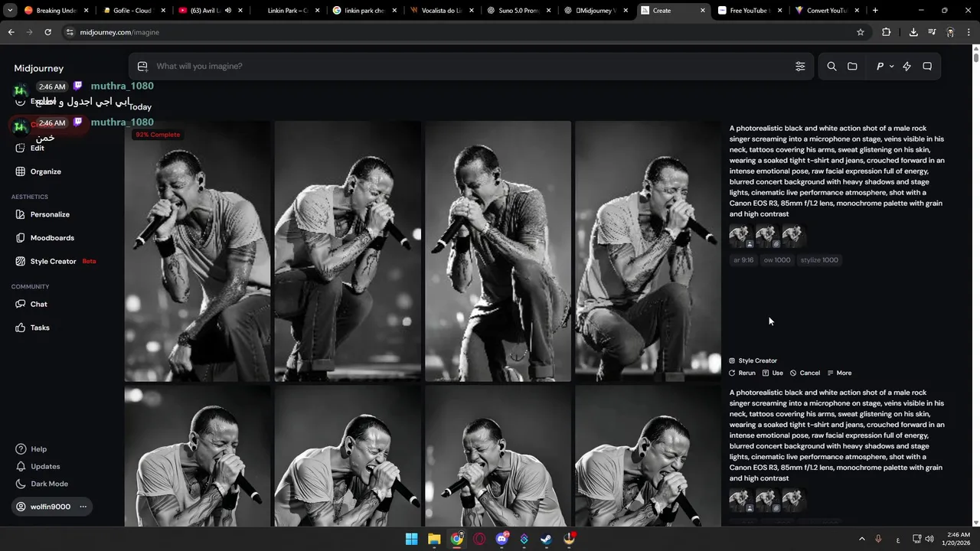Open Discord from the taskbar
Screen dimensions: 980x551
pyautogui.click(x=501, y=540)
